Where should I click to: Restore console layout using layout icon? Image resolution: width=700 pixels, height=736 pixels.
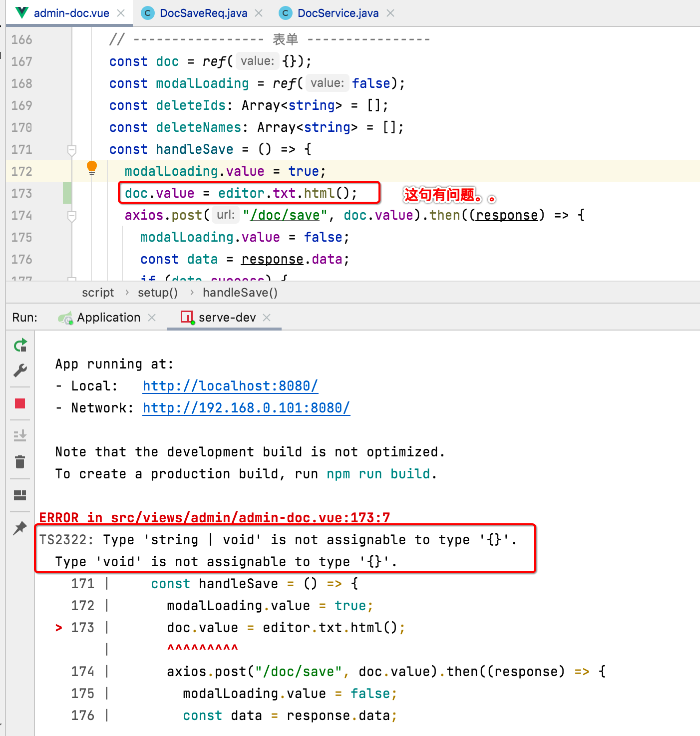click(20, 495)
